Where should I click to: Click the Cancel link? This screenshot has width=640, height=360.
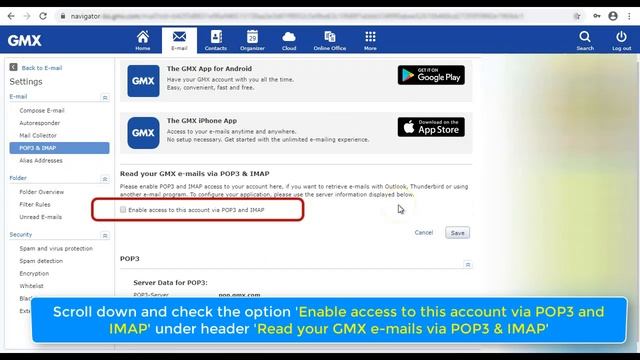point(424,233)
